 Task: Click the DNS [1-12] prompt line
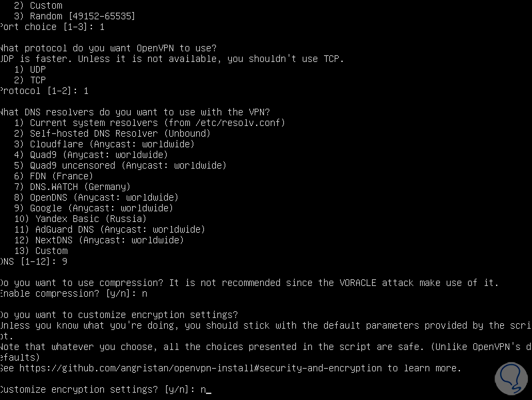pos(33,261)
